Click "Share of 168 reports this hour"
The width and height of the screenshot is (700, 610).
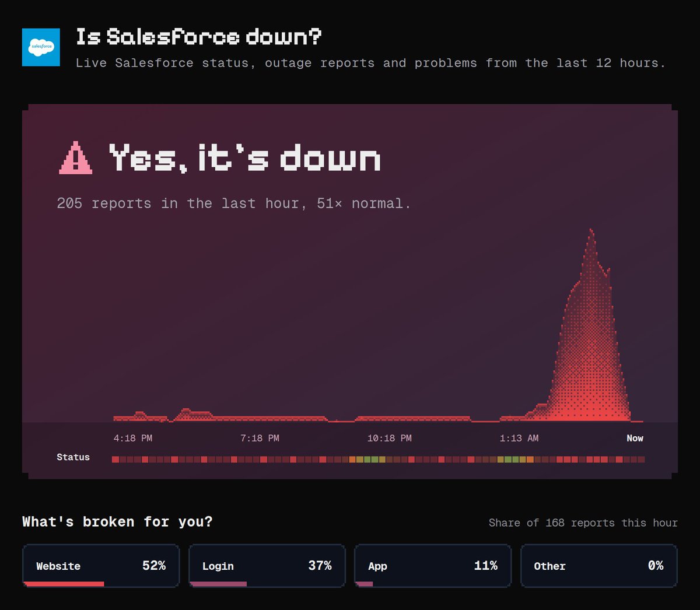point(583,523)
